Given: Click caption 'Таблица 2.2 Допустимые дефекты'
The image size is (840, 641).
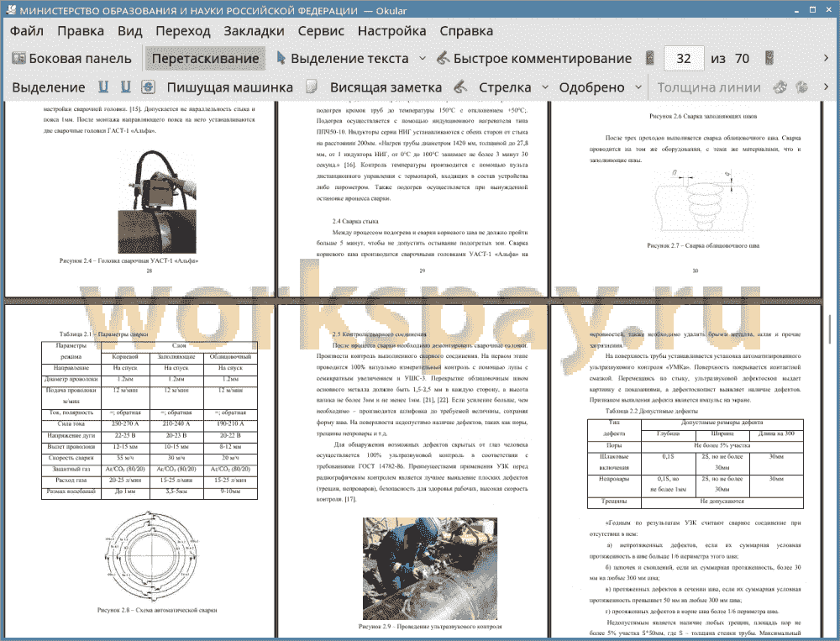Looking at the screenshot, I should pyautogui.click(x=652, y=411).
